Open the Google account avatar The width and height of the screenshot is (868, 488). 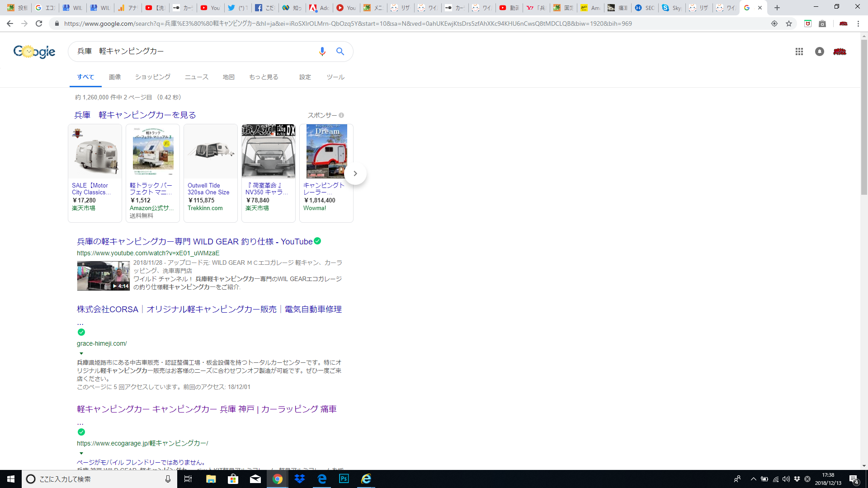(840, 52)
